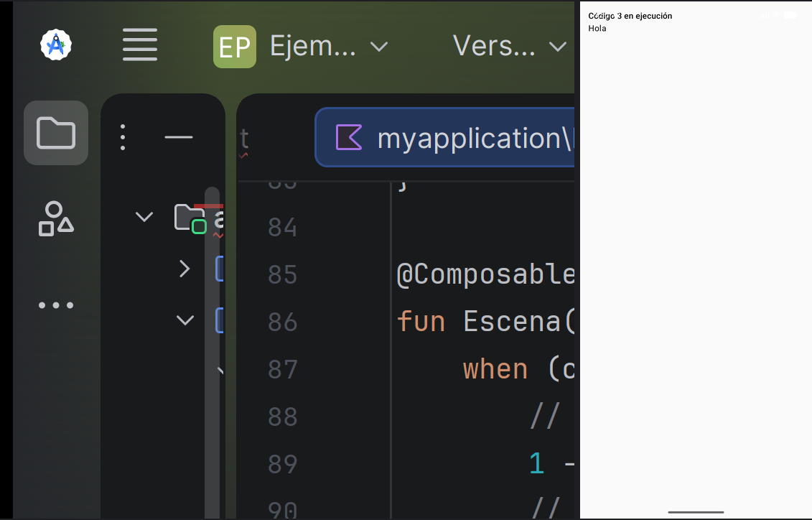The height and width of the screenshot is (520, 812).
Task: Click line number 86 in the gutter
Action: (x=283, y=322)
